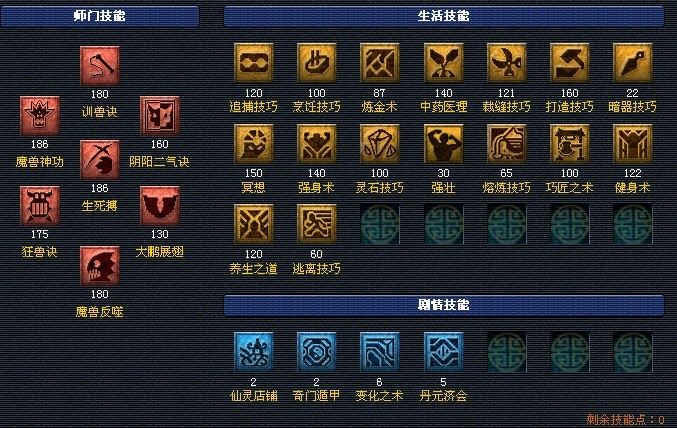The width and height of the screenshot is (677, 428).
Task: Click the 暗器技巧 dart icon
Action: point(633,63)
